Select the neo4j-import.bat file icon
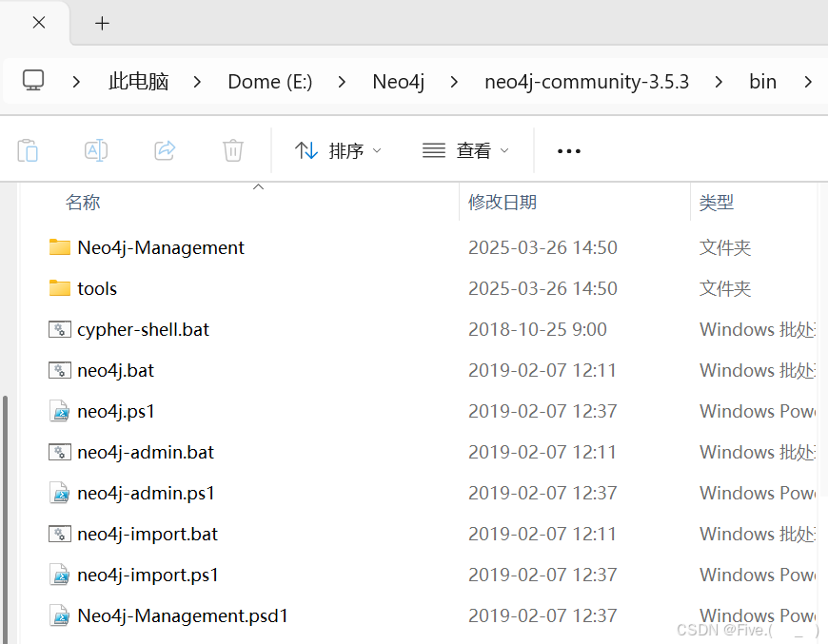Screen dimensions: 828x644 pos(60,534)
